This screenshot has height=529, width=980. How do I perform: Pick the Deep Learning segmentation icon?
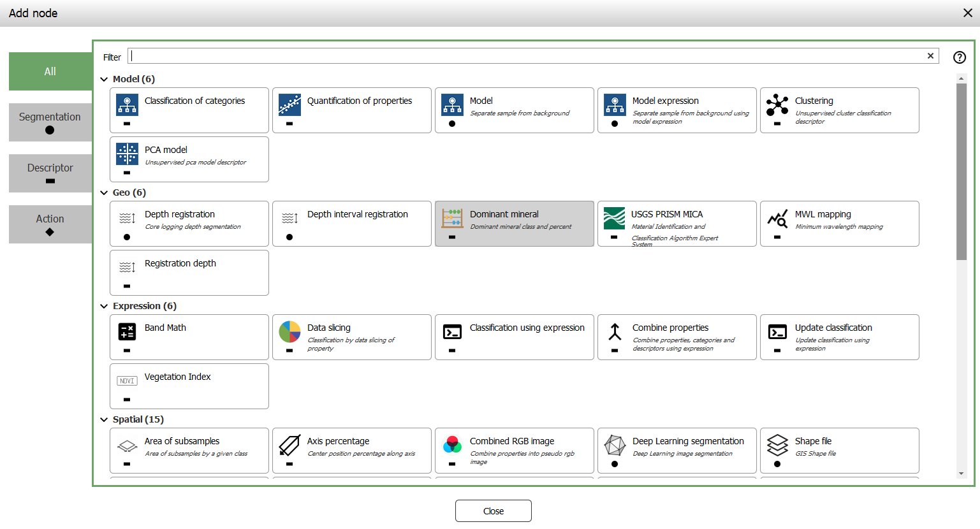(x=614, y=445)
